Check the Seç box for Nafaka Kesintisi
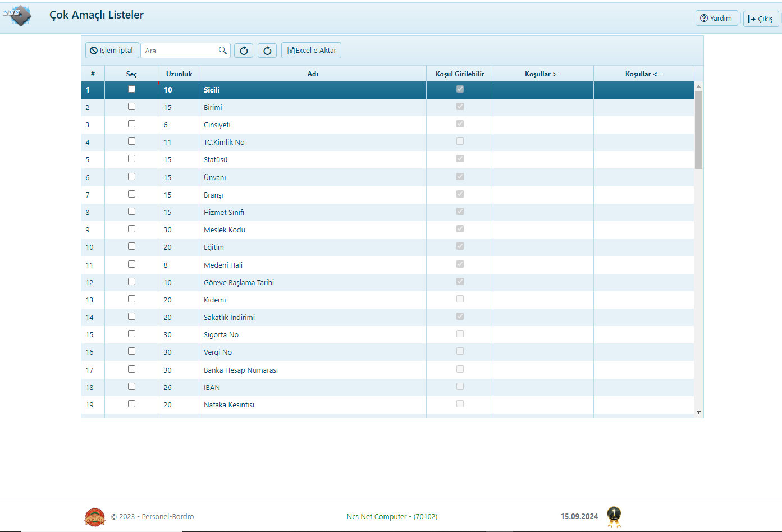 coord(131,404)
